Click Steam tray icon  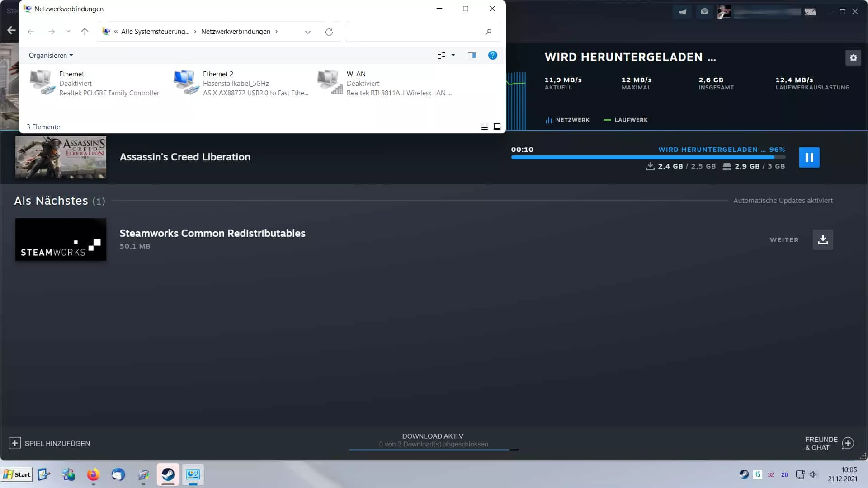point(744,474)
